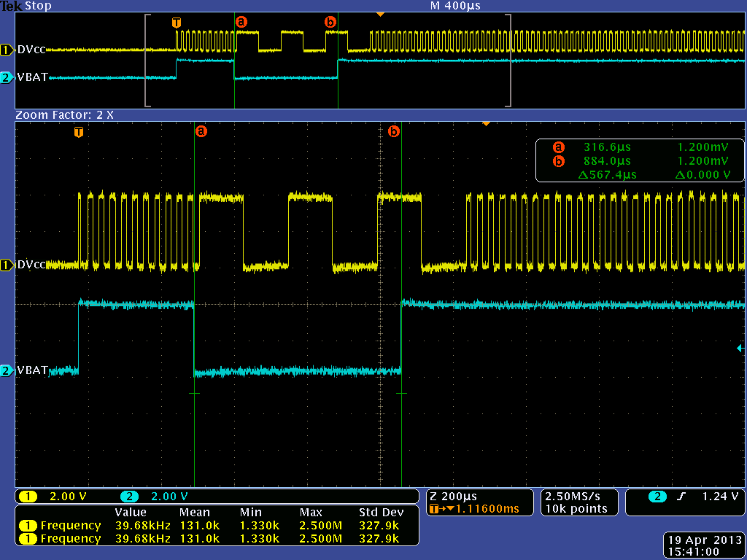Viewport: 747px width, 560px height.
Task: Select channel 2 VBAT ground marker in zoomed view
Action: tap(7, 370)
